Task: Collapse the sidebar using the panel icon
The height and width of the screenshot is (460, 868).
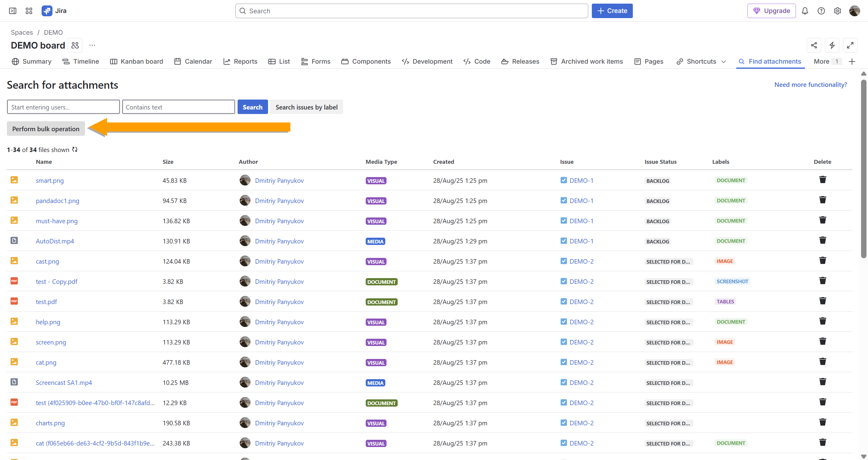Action: click(12, 11)
